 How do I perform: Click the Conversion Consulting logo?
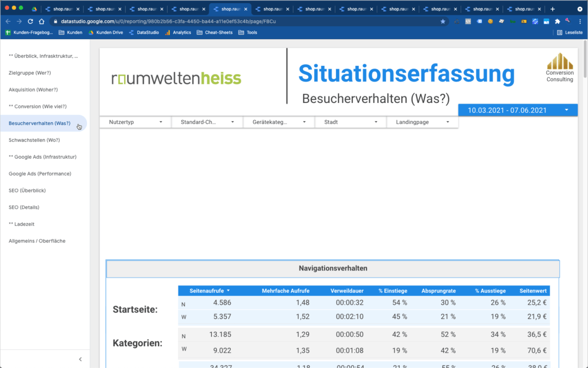pos(560,68)
